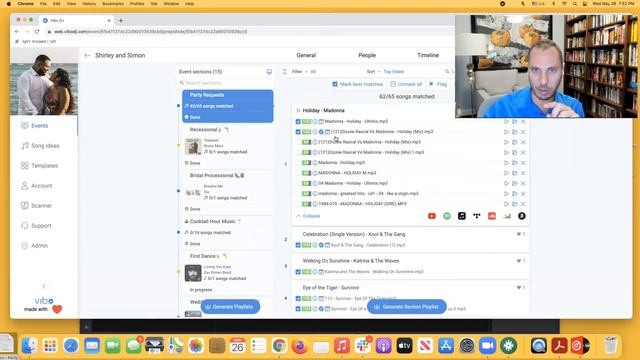This screenshot has width=640, height=360.
Task: Play the 1984-079 MADONNA HOLIDAY (SIRE) match
Action: (506, 204)
